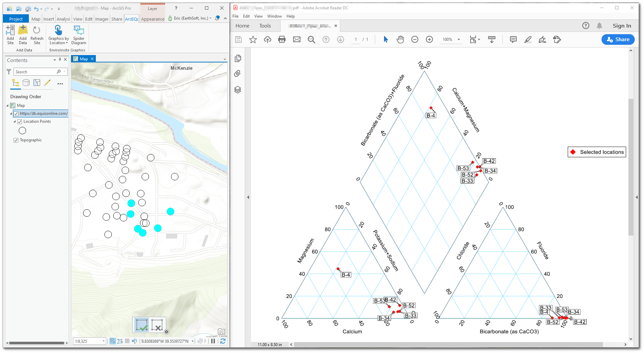Click the Contents filter funnel icon

pyautogui.click(x=9, y=72)
